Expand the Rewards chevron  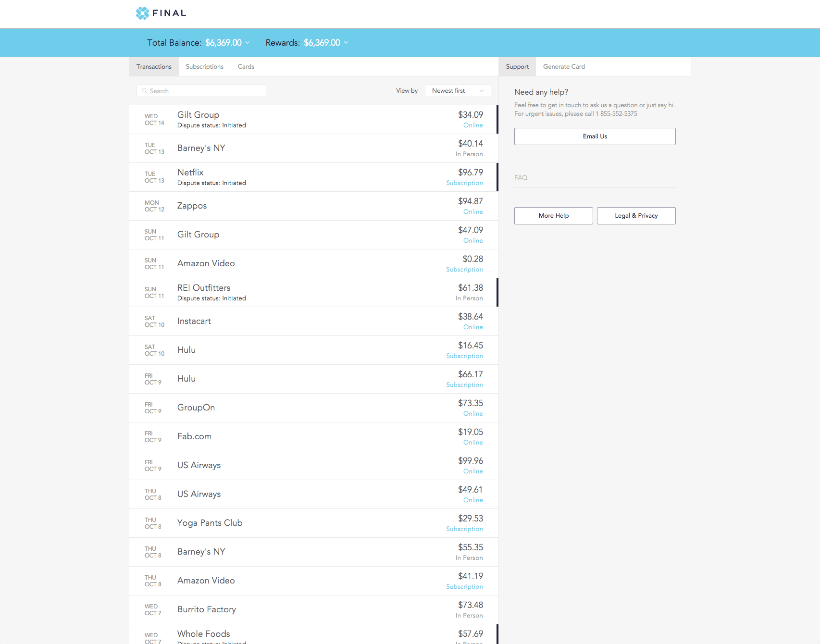tap(346, 43)
